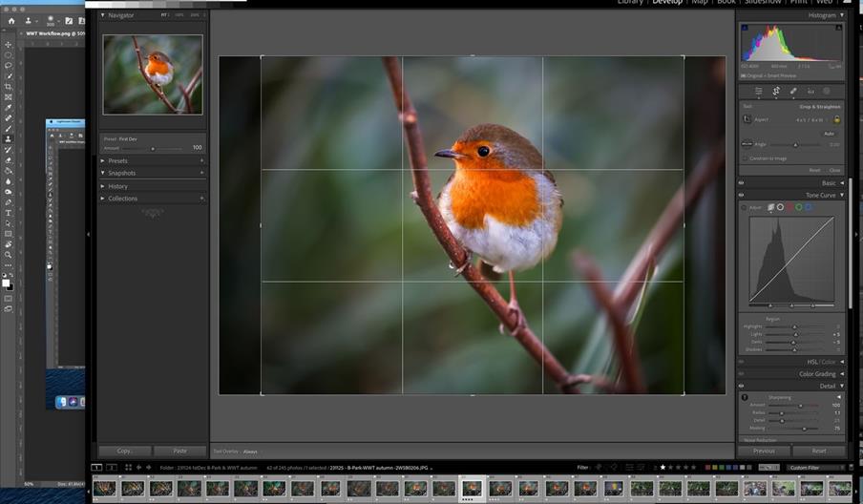Open the Masking tool in Lightroom tool strip
This screenshot has height=504, width=863.
pos(827,91)
